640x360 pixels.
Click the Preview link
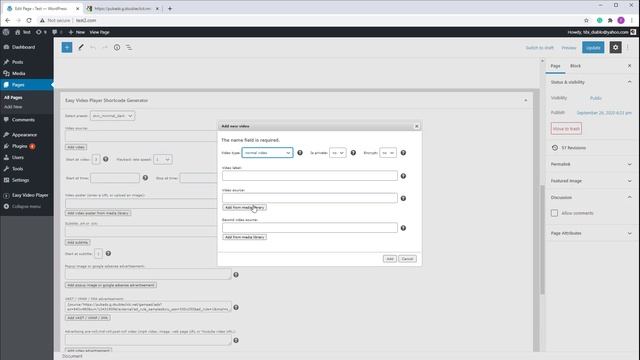pos(569,48)
